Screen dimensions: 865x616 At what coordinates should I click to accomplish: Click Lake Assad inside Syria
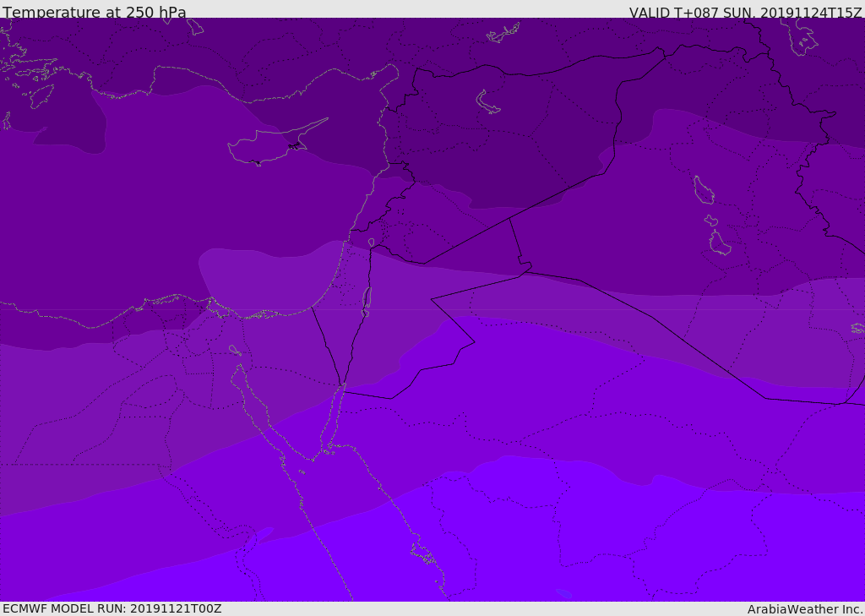click(488, 102)
